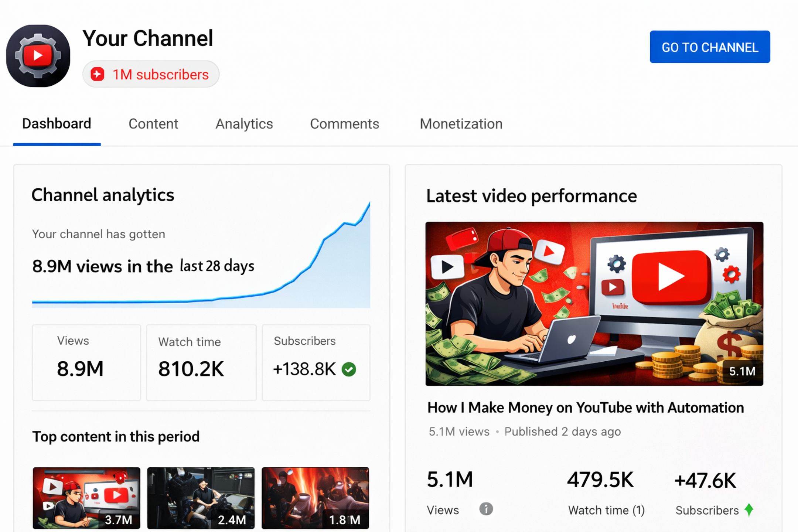
Task: Click the large 5.1M figure above the Views label
Action: (450, 480)
